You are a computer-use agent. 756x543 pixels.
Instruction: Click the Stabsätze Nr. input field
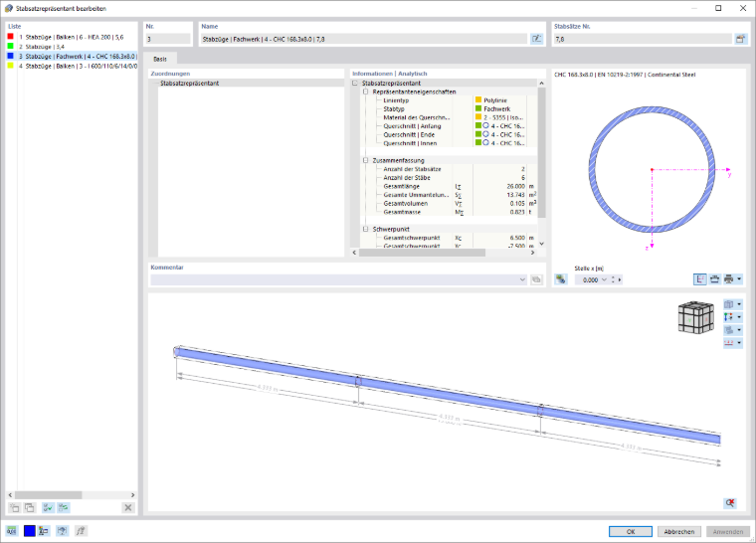(x=643, y=39)
